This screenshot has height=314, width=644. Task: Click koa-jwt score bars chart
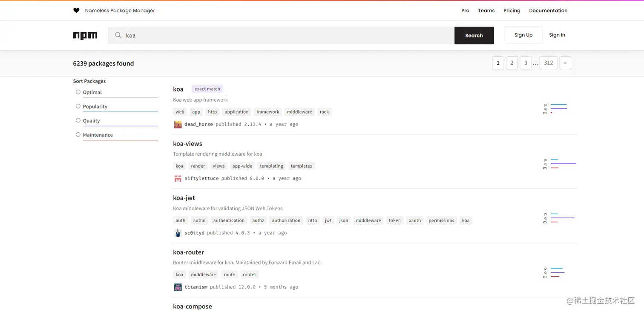pyautogui.click(x=559, y=218)
